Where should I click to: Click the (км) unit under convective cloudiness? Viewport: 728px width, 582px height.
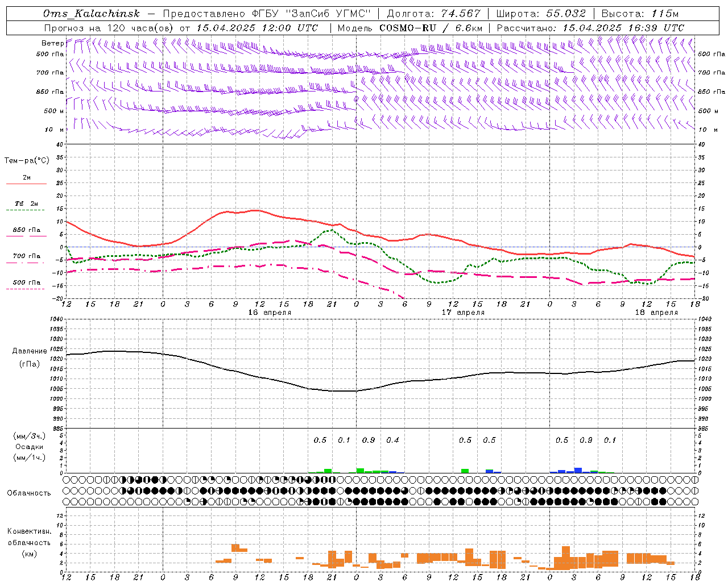click(29, 554)
